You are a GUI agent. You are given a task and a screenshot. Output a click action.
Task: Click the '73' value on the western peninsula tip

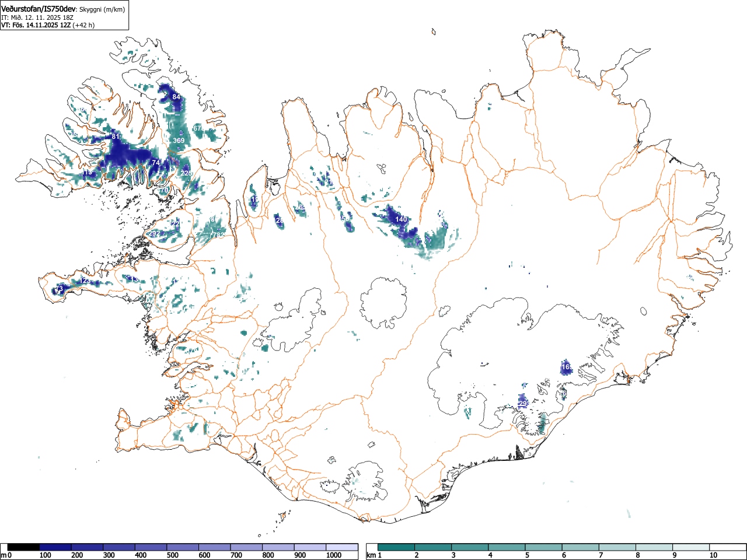click(58, 289)
